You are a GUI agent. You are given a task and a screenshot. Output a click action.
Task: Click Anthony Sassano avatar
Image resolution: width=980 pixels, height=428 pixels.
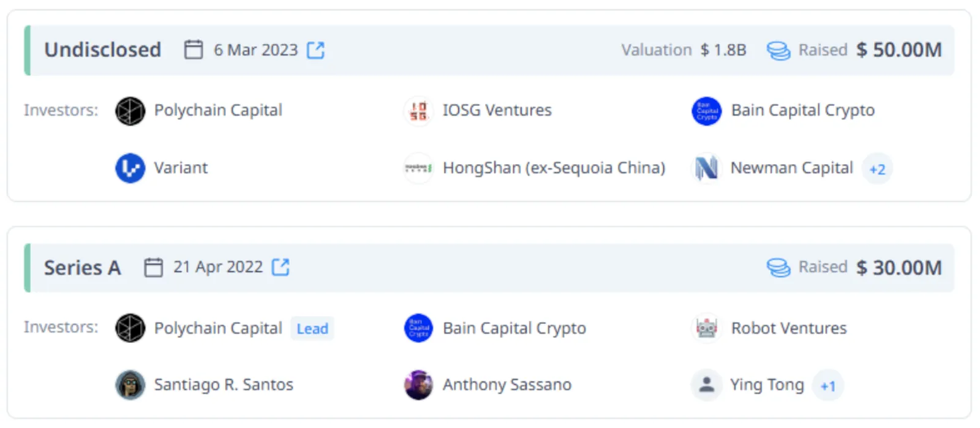click(419, 385)
